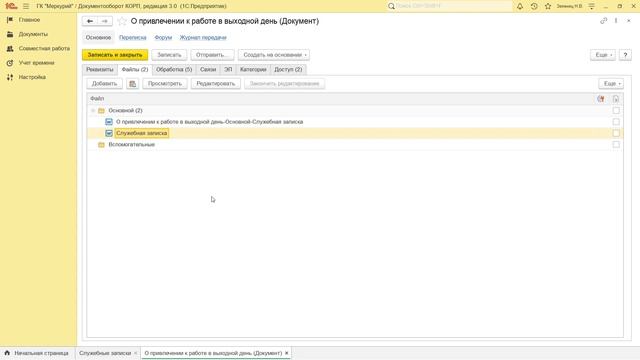Open service settings lines icon in title bar
The height and width of the screenshot is (360, 640).
pos(591,6)
